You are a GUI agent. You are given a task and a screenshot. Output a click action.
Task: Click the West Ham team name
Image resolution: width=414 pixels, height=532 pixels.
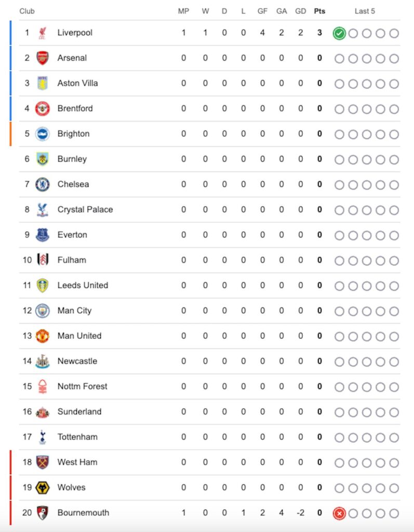[x=77, y=462]
